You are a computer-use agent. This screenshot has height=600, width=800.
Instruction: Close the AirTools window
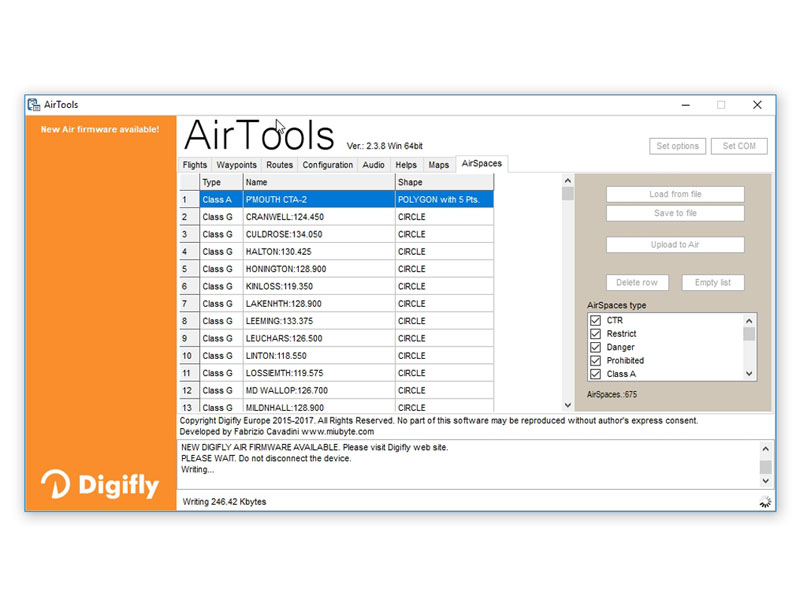(x=757, y=105)
